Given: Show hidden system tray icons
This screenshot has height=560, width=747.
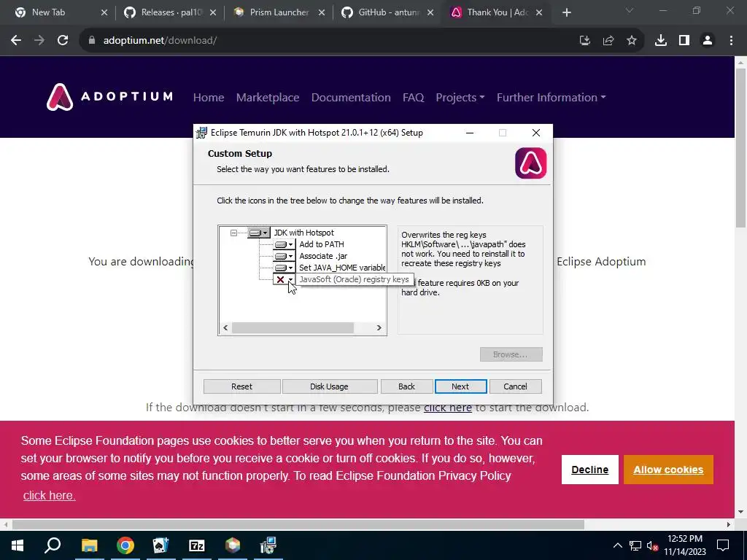Looking at the screenshot, I should click(617, 545).
